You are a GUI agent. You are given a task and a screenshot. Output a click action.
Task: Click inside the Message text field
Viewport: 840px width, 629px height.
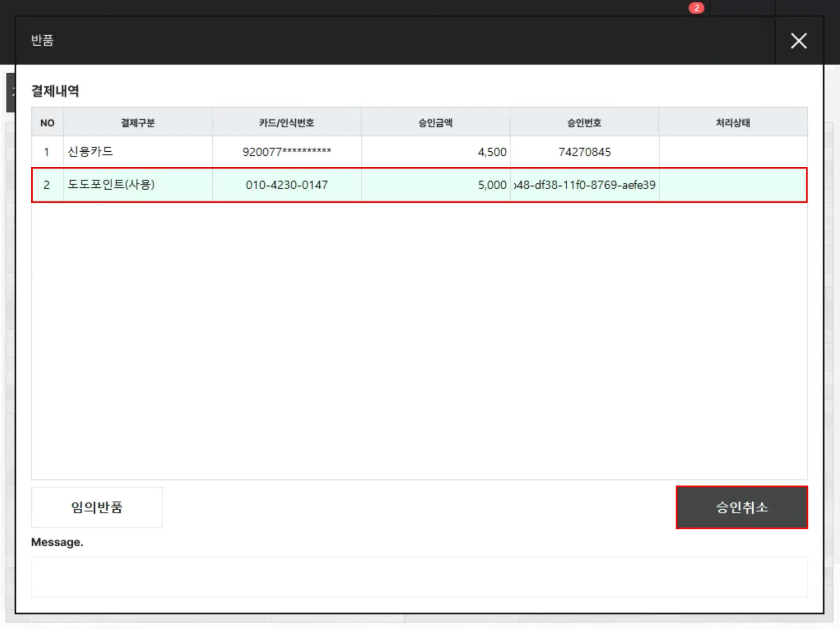419,577
